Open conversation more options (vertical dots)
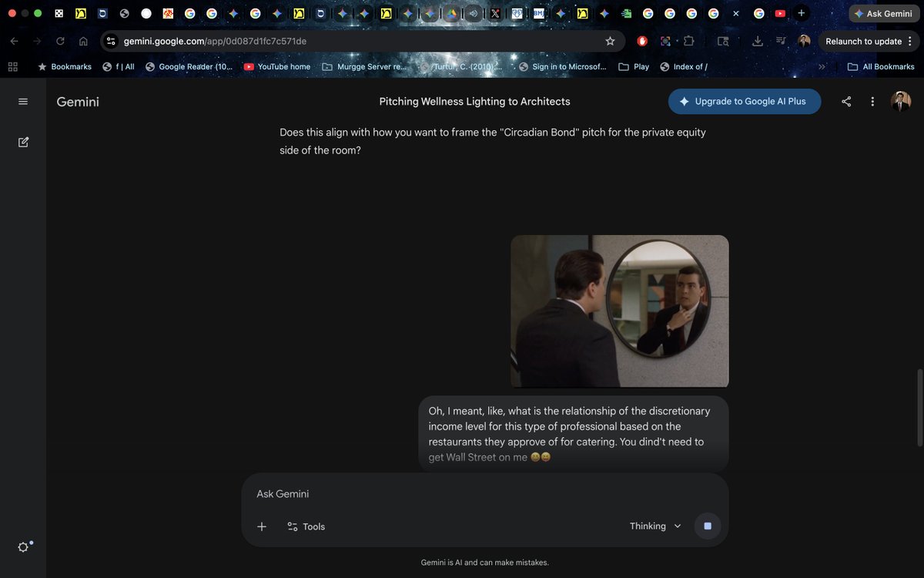The image size is (924, 578). pyautogui.click(x=872, y=102)
